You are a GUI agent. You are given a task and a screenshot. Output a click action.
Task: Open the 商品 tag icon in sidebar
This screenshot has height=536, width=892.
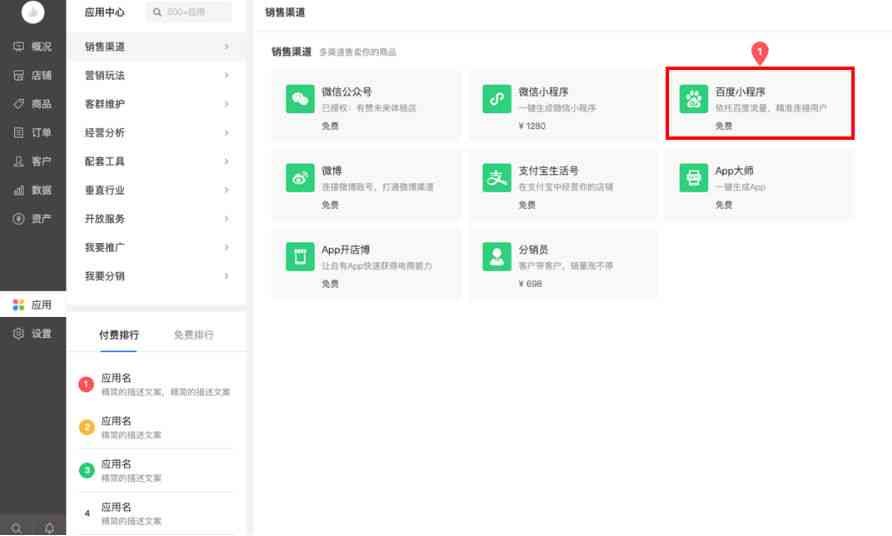click(x=18, y=104)
